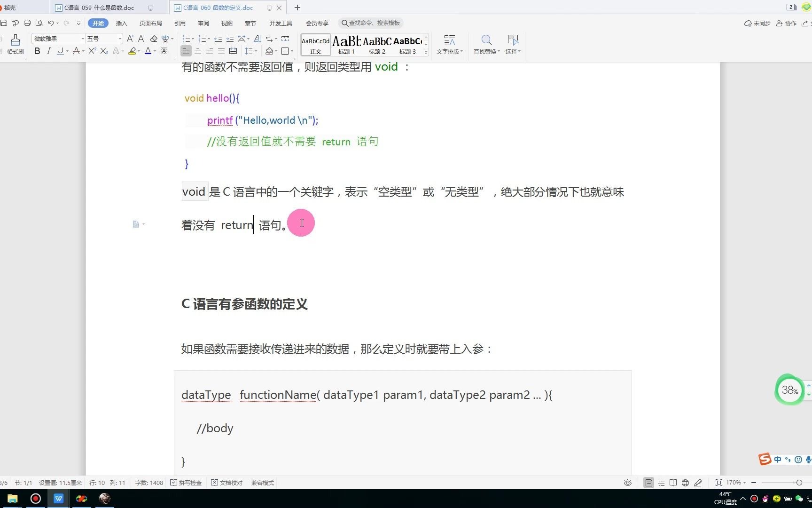Image resolution: width=812 pixels, height=508 pixels.
Task: Toggle bold formatting
Action: (37, 51)
